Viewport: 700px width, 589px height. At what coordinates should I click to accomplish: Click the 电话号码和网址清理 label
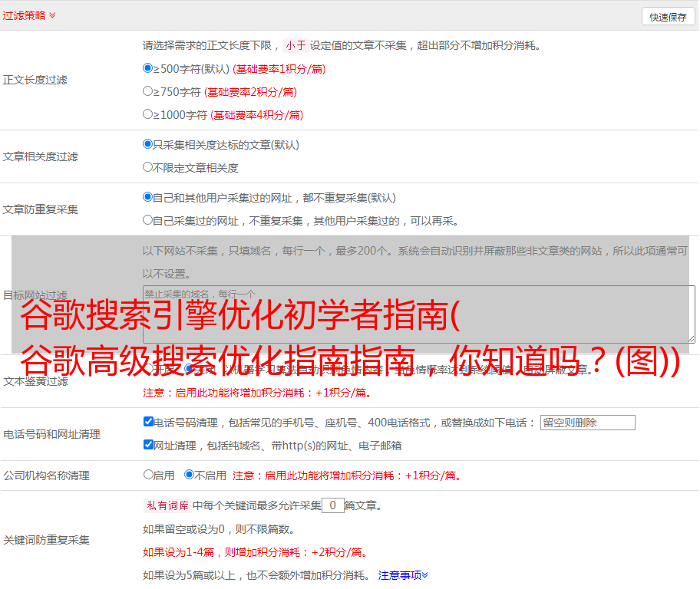(51, 434)
